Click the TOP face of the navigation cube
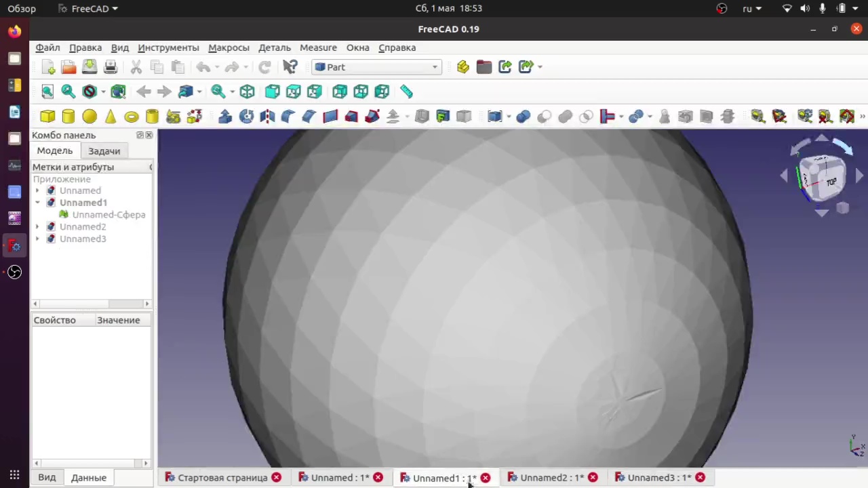The height and width of the screenshot is (488, 868). [x=831, y=182]
